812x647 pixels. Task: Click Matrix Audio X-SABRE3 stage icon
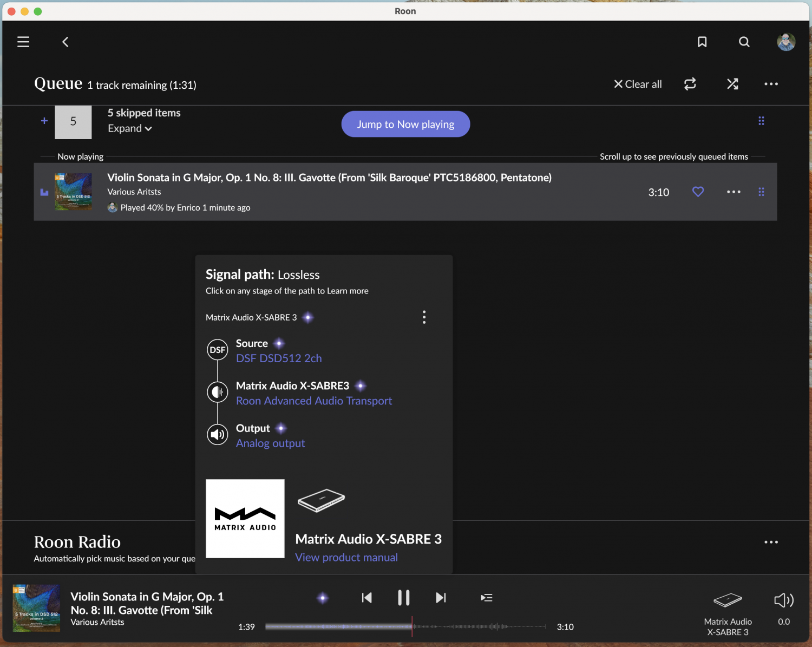(x=218, y=391)
